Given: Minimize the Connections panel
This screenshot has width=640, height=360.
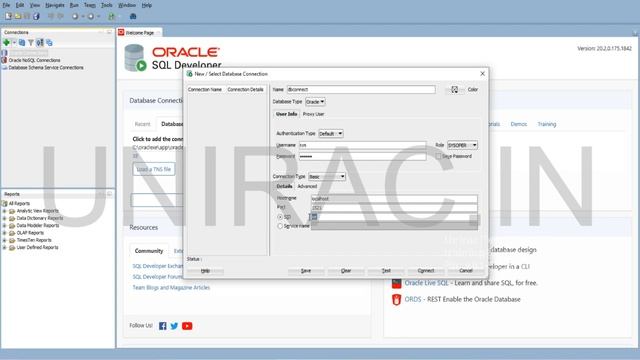Looking at the screenshot, I should coord(101,32).
